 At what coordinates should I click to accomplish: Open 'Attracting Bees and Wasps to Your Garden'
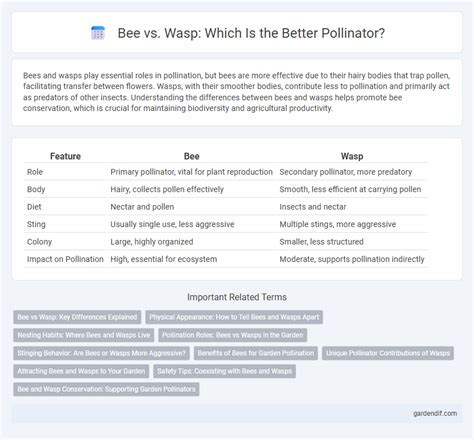(81, 371)
